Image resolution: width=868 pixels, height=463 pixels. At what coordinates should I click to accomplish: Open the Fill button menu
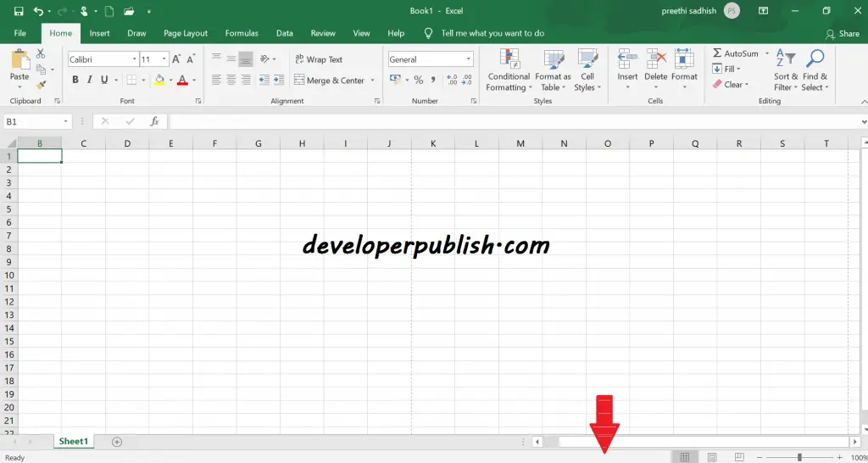[x=726, y=70]
